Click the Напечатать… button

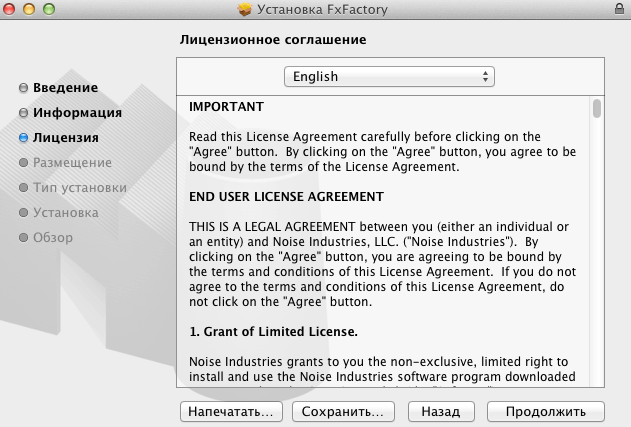pos(231,411)
